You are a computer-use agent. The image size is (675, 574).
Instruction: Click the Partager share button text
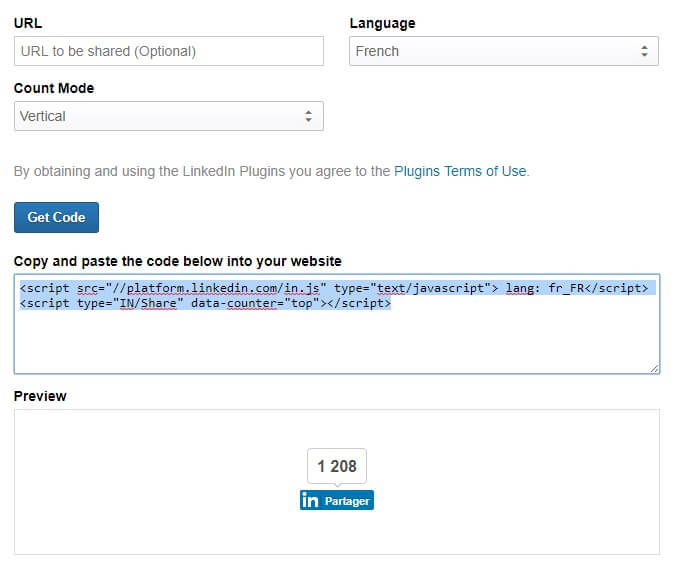tap(347, 501)
